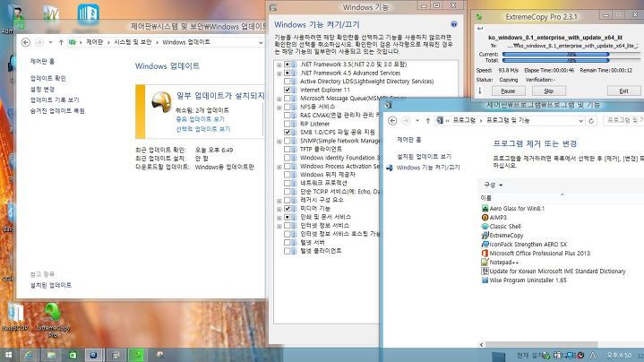
Task: Open 설정 변경 in sidebar
Action: click(42, 90)
